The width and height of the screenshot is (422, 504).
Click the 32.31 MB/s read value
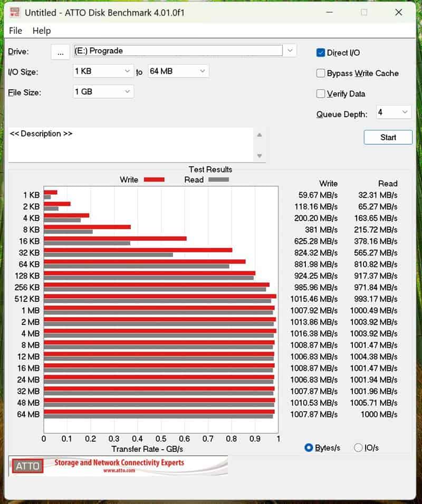[378, 195]
